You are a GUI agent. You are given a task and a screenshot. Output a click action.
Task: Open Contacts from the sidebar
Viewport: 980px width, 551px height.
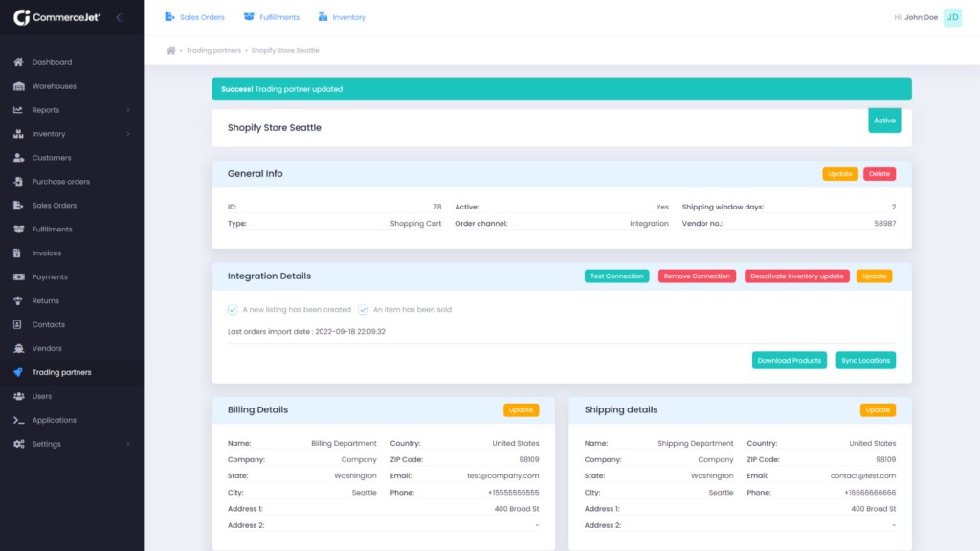48,324
